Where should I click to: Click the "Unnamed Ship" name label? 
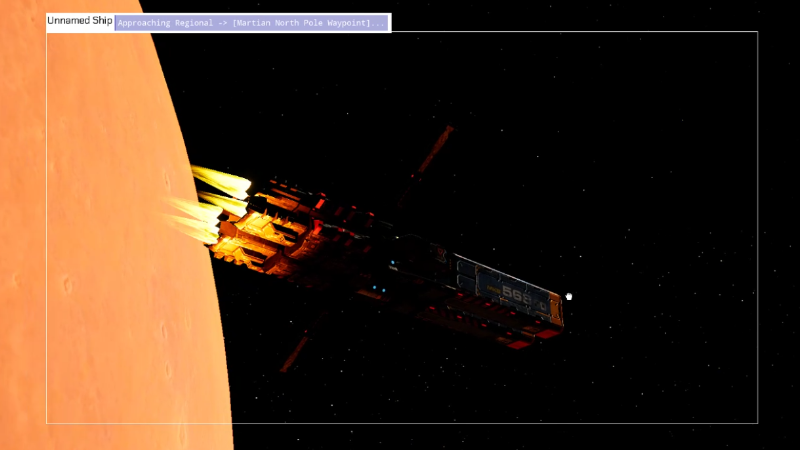click(79, 21)
